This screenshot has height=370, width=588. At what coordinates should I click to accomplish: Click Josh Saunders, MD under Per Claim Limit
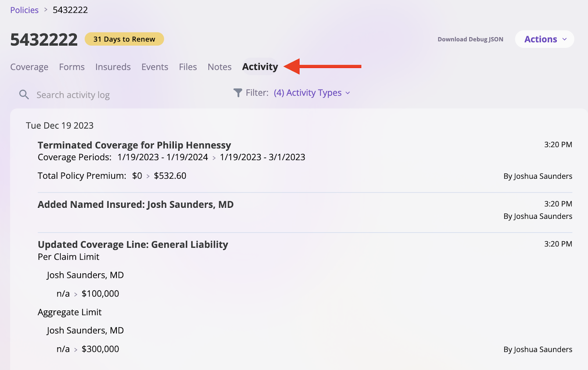tap(85, 275)
